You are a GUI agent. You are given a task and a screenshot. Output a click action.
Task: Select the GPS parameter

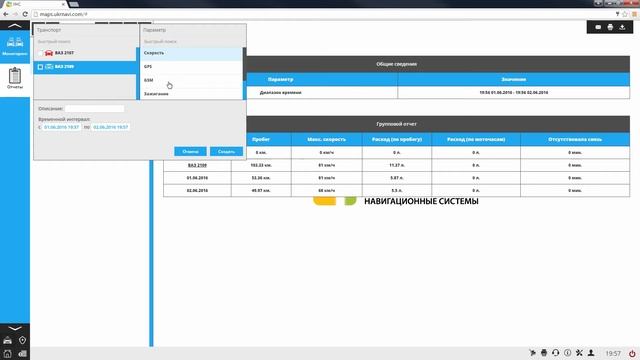coord(191,67)
